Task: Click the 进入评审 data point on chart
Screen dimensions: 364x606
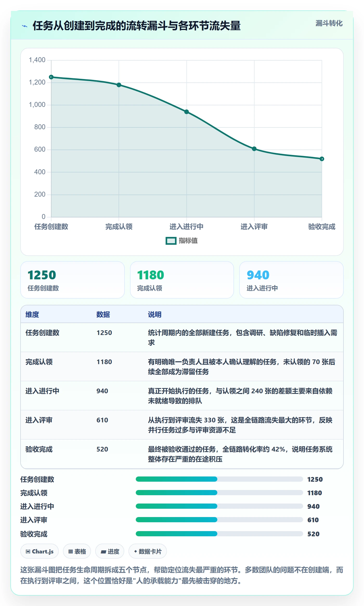Action: point(254,149)
